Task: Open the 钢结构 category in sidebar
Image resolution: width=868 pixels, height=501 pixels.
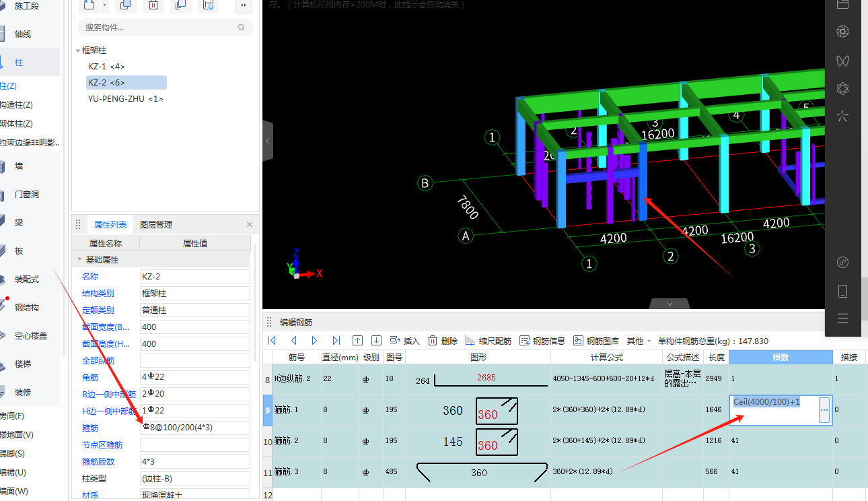Action: click(27, 308)
